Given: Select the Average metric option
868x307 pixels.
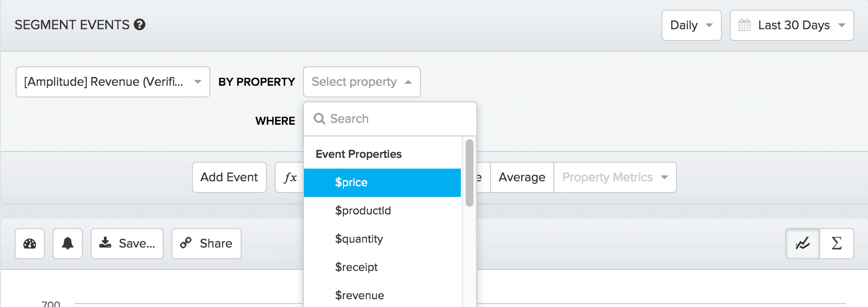Looking at the screenshot, I should click(x=521, y=177).
